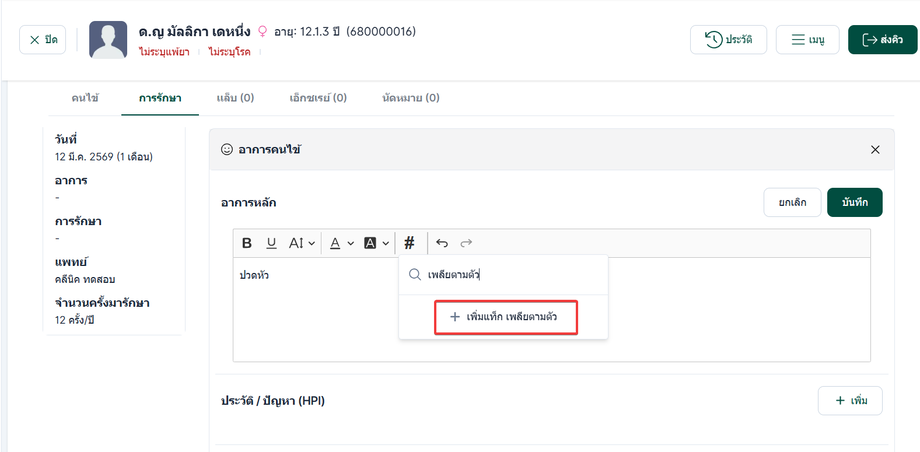Open the text color dropdown arrow
Image resolution: width=920 pixels, height=452 pixels.
pos(350,243)
